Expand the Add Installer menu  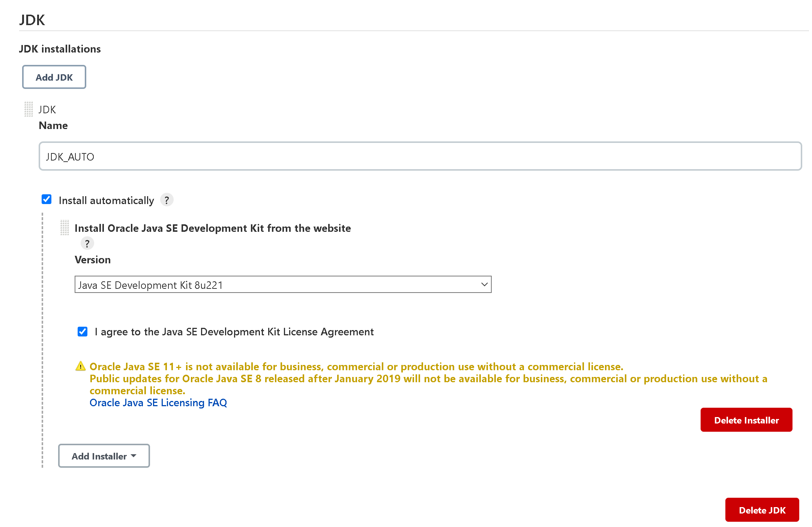104,456
